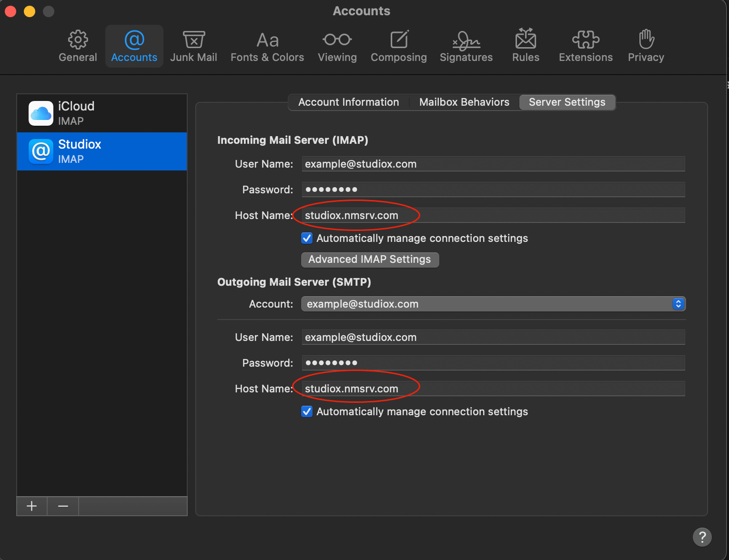Open Junk Mail preferences

tap(193, 46)
